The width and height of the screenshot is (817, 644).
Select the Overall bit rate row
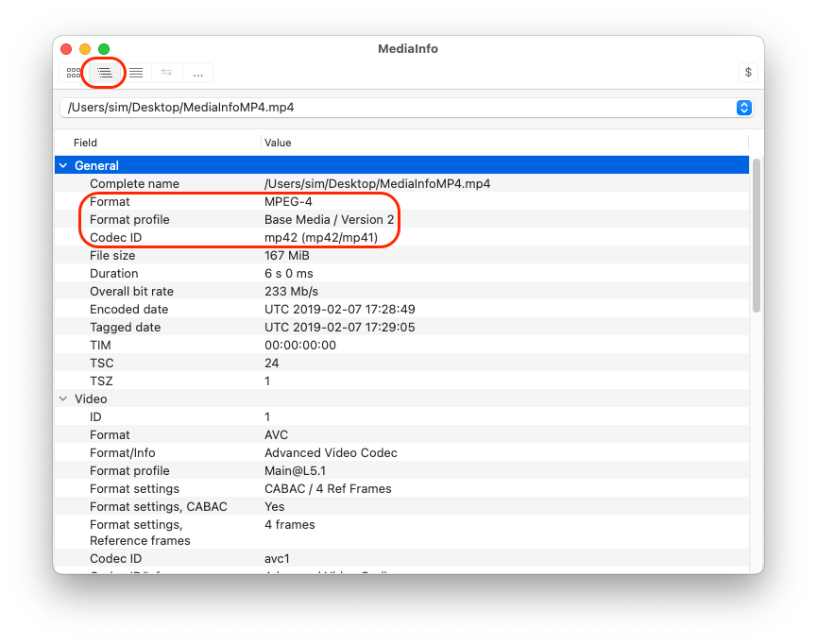(x=401, y=292)
